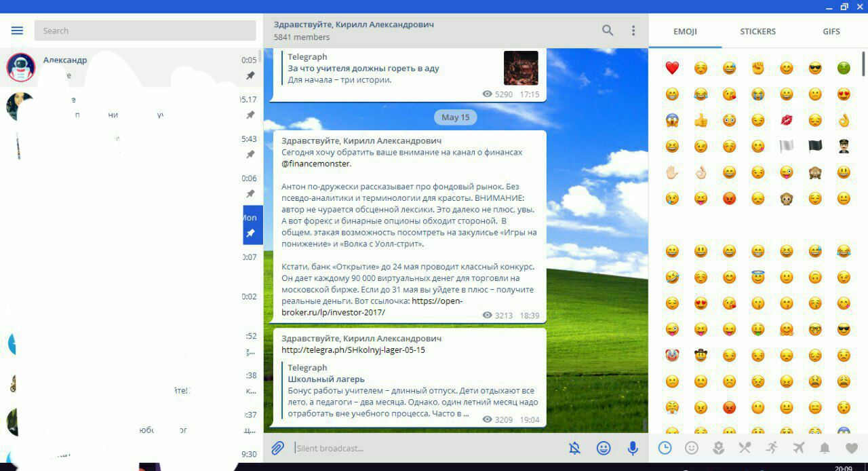868x471 pixels.
Task: Open the open-broker.ru investor-2017 link
Action: click(x=372, y=306)
